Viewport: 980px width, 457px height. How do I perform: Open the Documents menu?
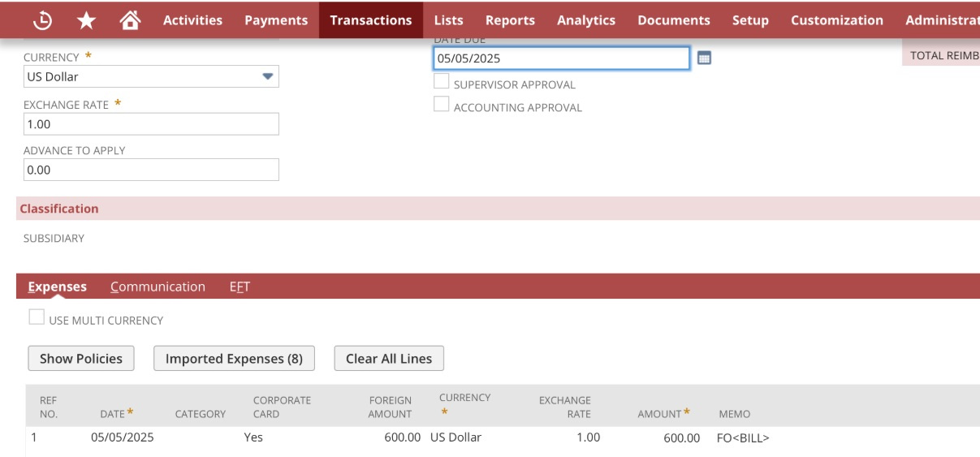(x=674, y=20)
